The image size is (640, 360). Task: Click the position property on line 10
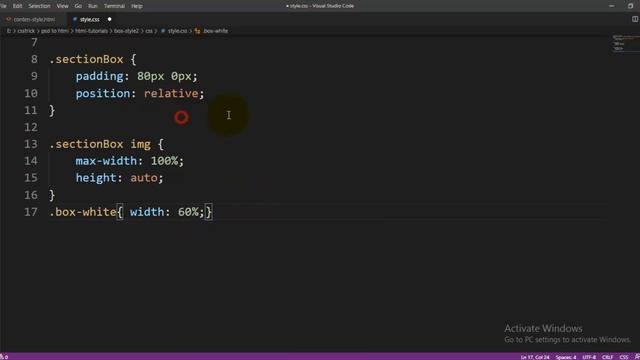[x=103, y=93]
